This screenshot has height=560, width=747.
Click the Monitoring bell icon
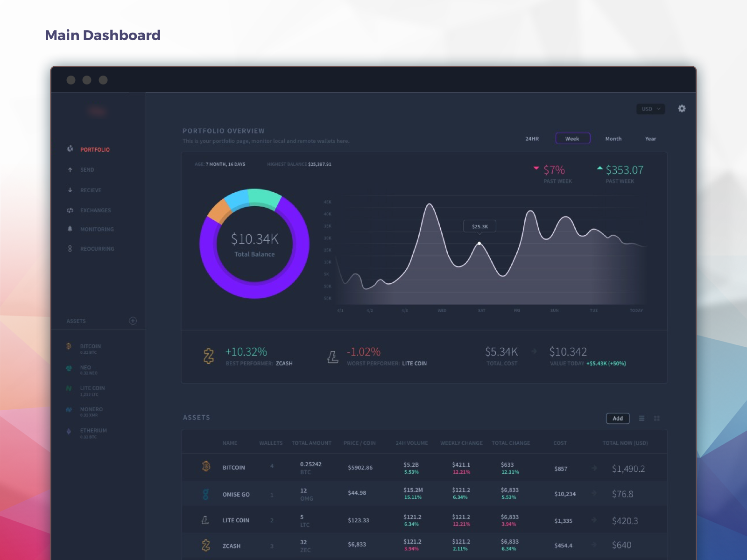(69, 229)
